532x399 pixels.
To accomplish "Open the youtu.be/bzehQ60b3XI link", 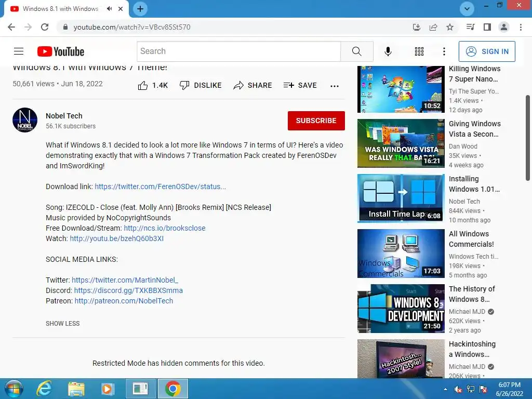I will [x=117, y=238].
